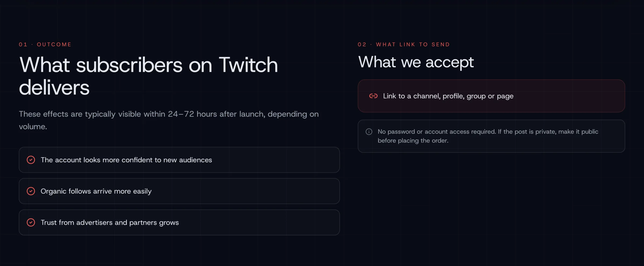Screen dimensions: 644x266
Task: Click 'before placing the order' note line
Action: pos(413,141)
